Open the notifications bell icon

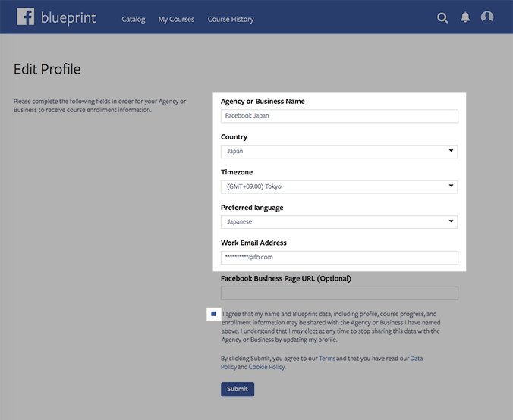coord(465,17)
